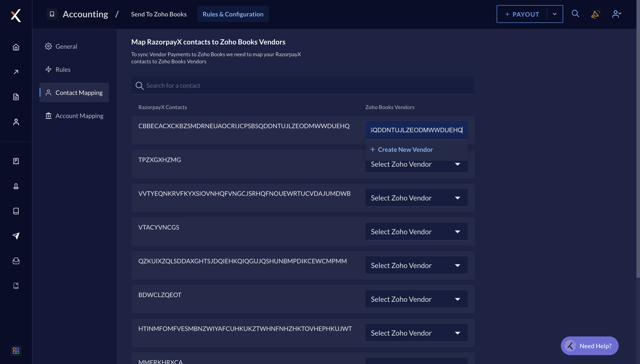Viewport: 640px width, 364px height.
Task: Click the Rules lightning icon
Action: tap(48, 69)
